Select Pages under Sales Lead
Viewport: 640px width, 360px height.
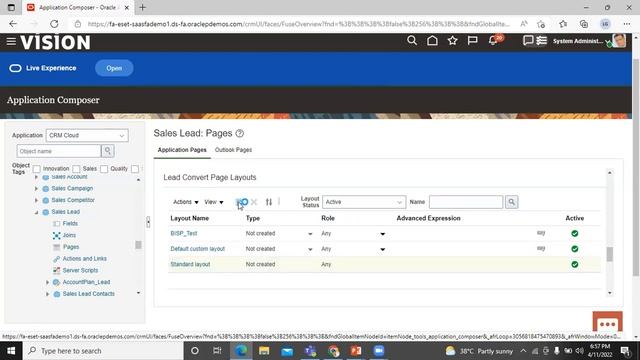click(x=71, y=247)
